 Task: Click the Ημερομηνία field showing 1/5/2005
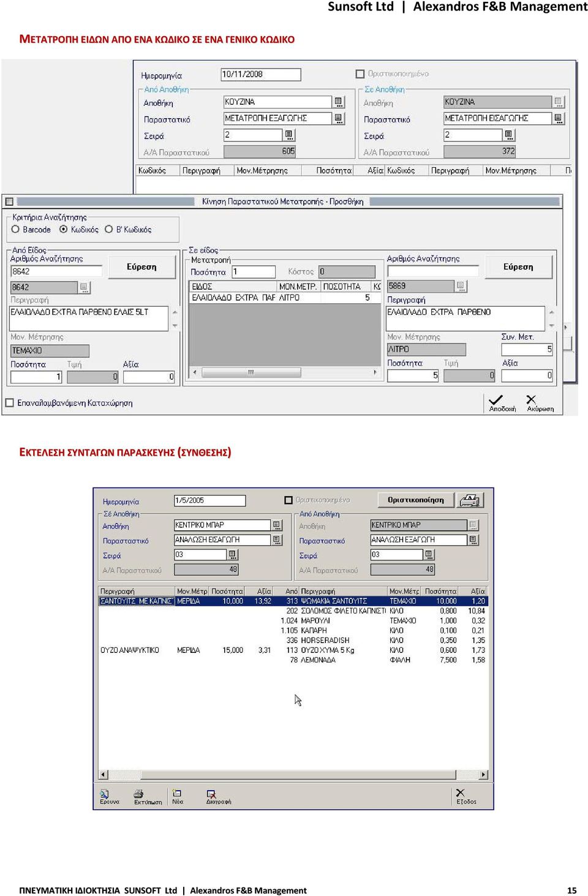coord(209,500)
